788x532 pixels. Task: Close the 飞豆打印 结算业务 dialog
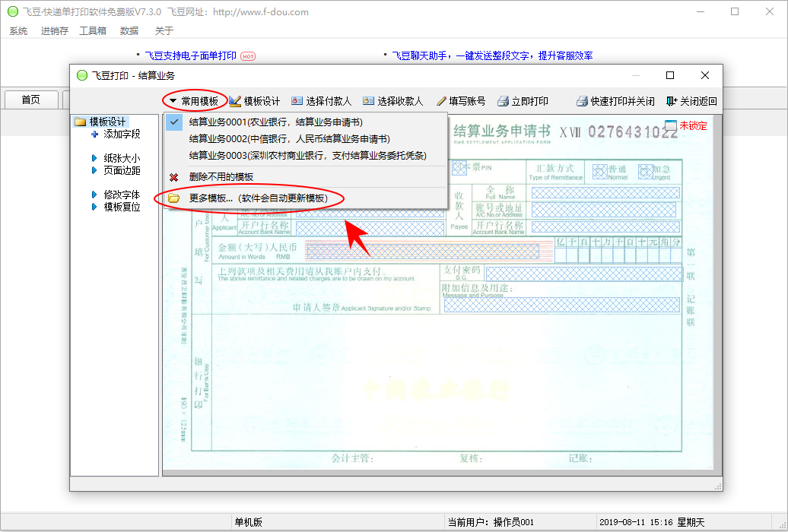point(705,75)
